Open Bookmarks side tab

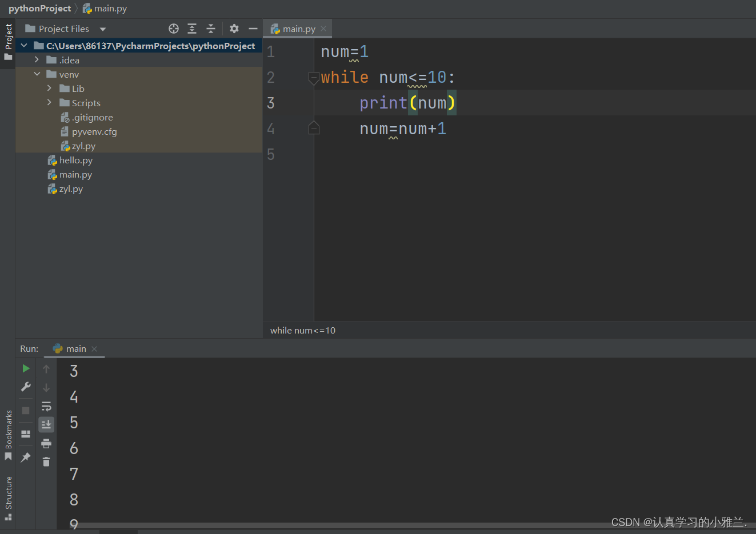point(8,436)
